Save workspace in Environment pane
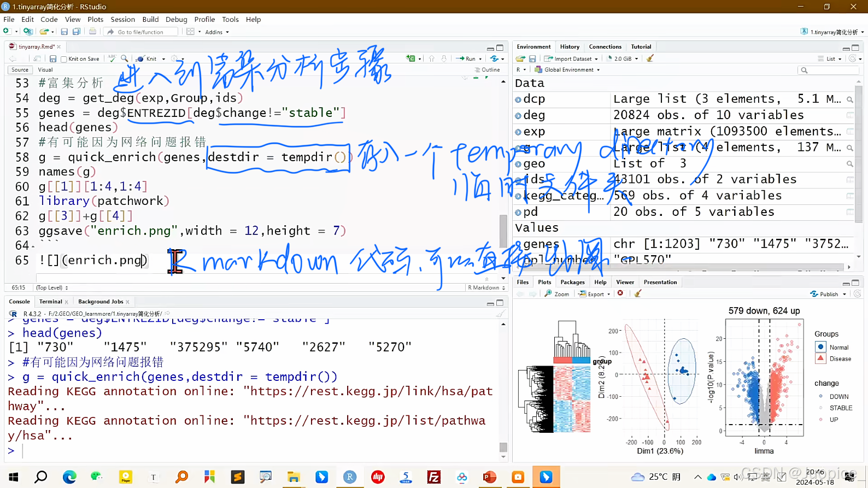 click(532, 58)
